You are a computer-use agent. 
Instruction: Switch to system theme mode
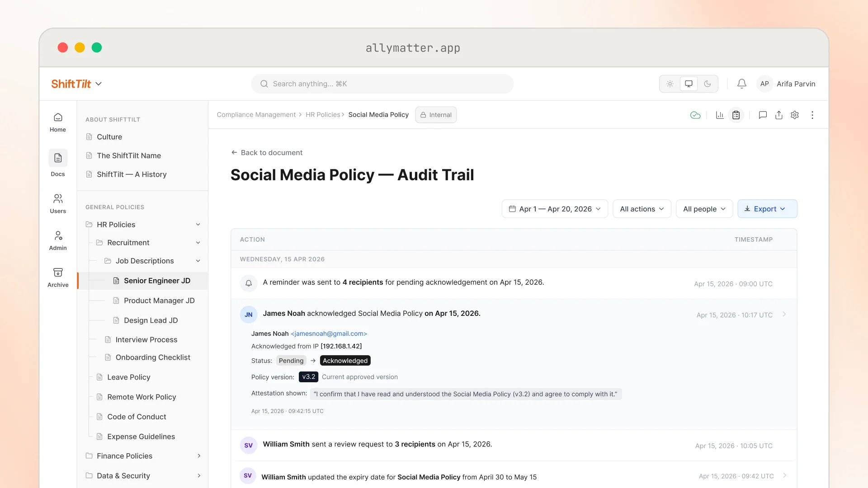pyautogui.click(x=689, y=84)
